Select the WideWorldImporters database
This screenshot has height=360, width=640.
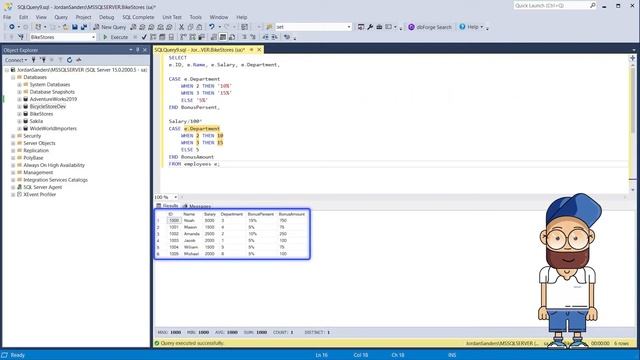(x=53, y=129)
